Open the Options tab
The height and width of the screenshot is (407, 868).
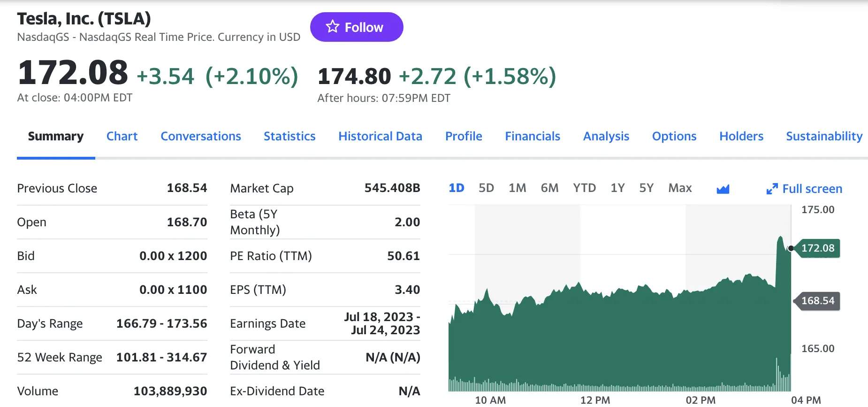click(x=674, y=136)
